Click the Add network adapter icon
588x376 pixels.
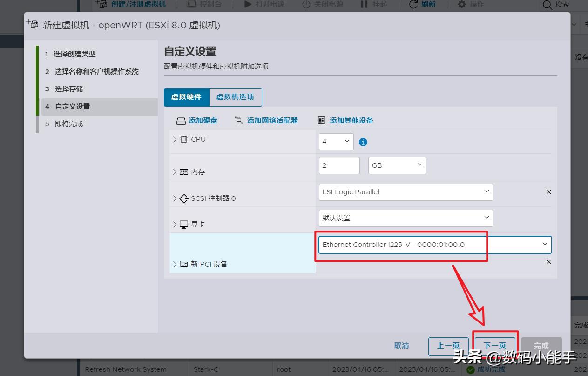(x=239, y=121)
